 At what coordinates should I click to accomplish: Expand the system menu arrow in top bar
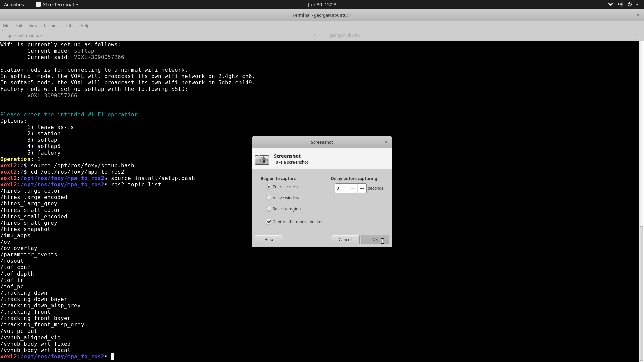[x=637, y=5]
